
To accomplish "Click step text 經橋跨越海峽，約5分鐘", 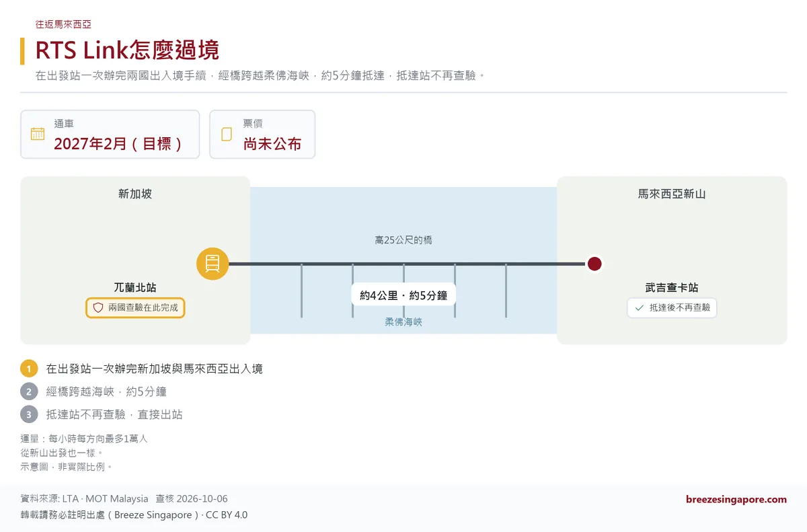I will (106, 391).
